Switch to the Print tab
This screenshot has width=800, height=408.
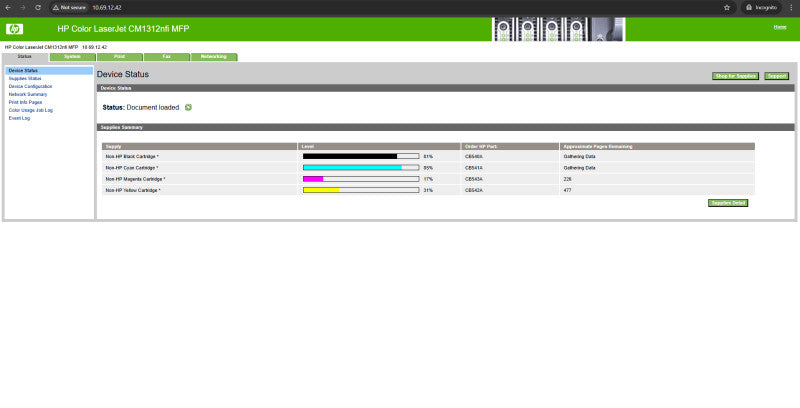coord(119,57)
